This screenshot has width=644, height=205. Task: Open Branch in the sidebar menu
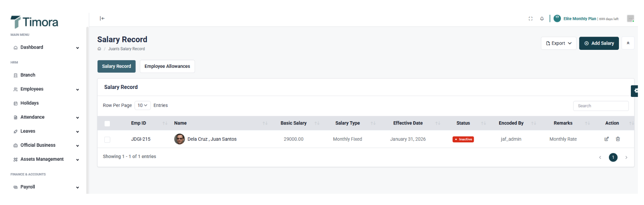point(28,75)
